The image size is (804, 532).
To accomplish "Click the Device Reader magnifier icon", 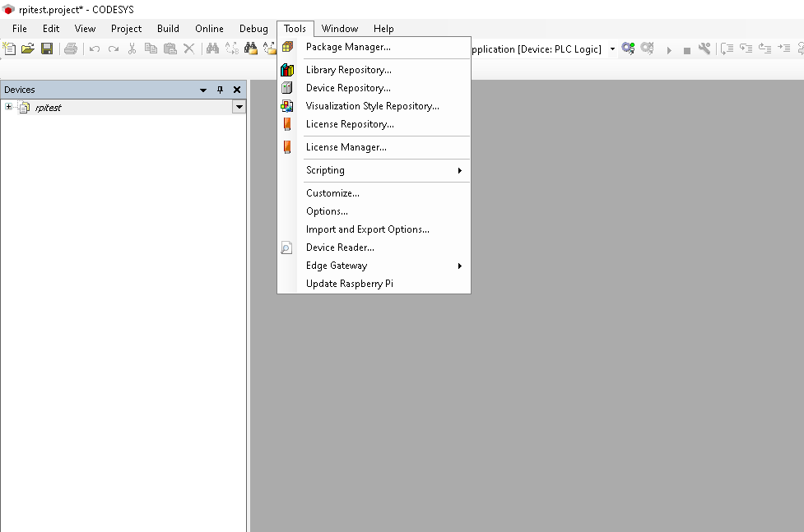I will point(286,247).
